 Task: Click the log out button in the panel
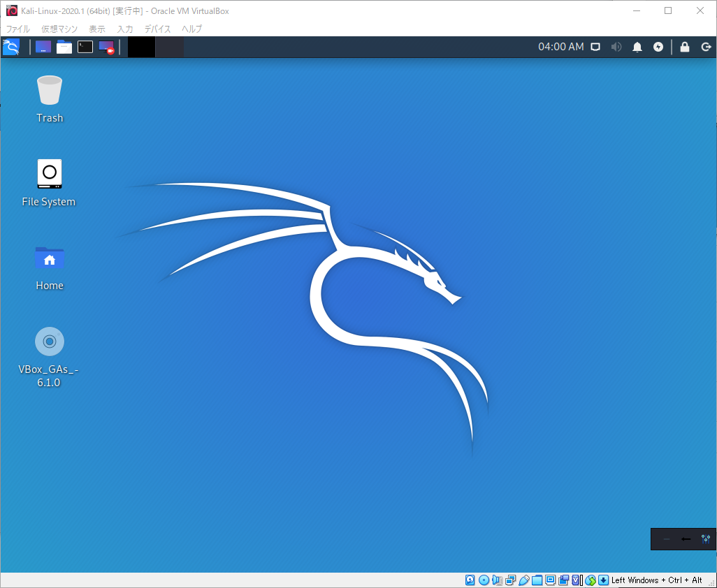pos(705,47)
